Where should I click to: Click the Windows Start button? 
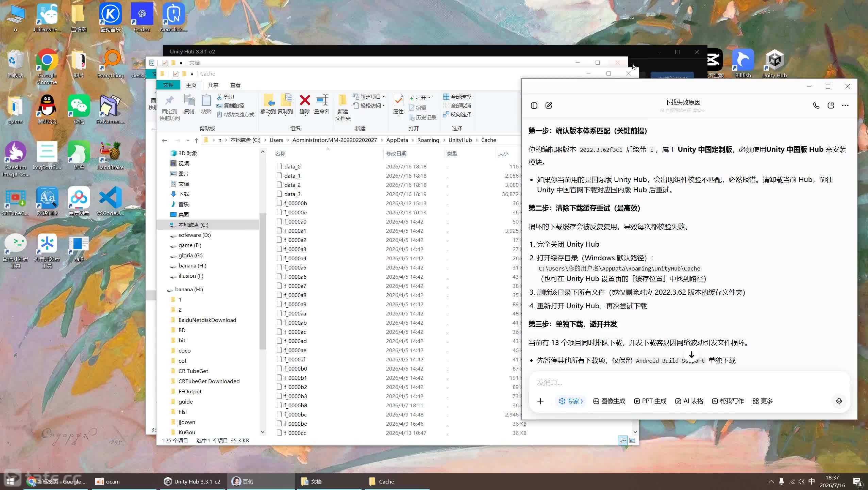point(10,481)
